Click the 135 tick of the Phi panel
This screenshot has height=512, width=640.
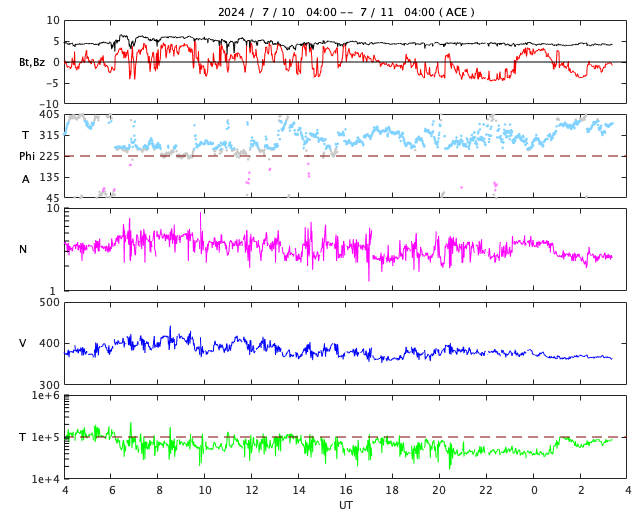(50, 178)
